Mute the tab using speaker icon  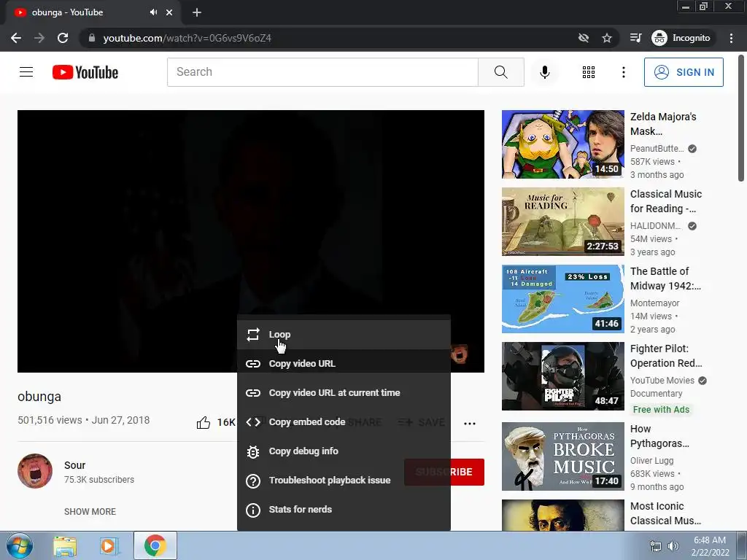[x=153, y=12]
